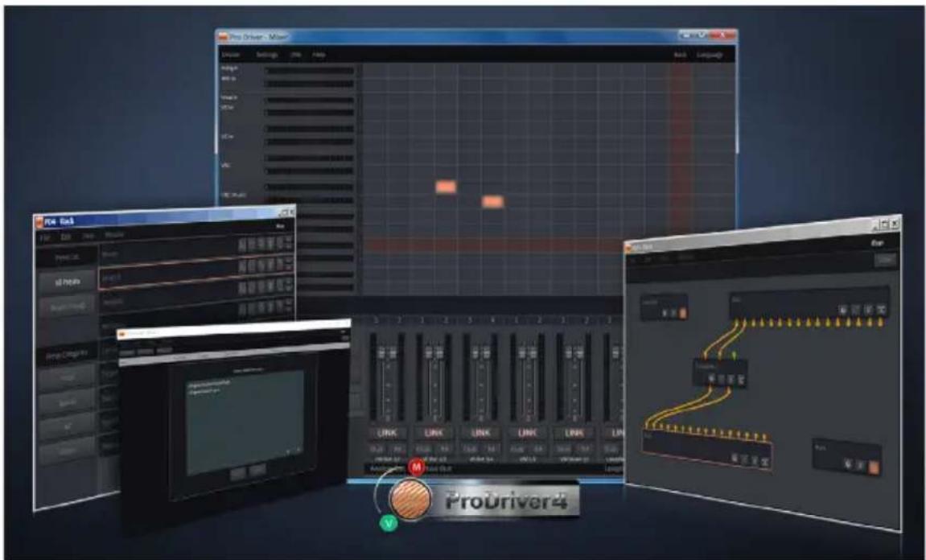Click the right button below the dialog text area

tap(257, 471)
